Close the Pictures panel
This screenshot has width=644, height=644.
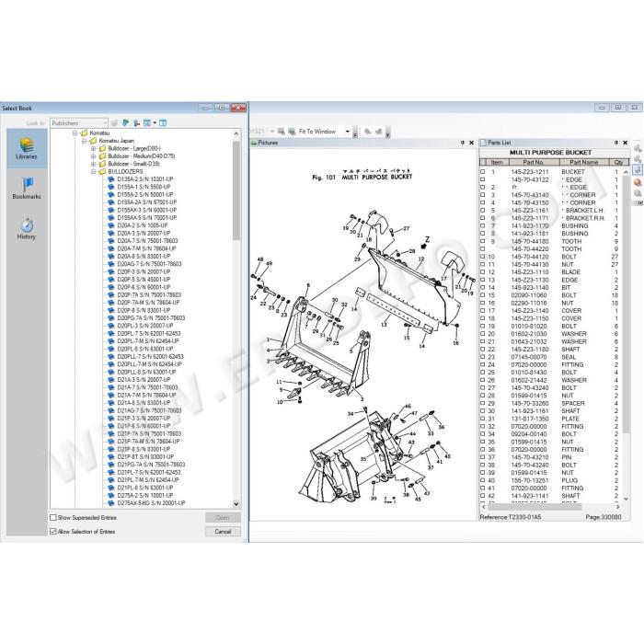tap(471, 143)
